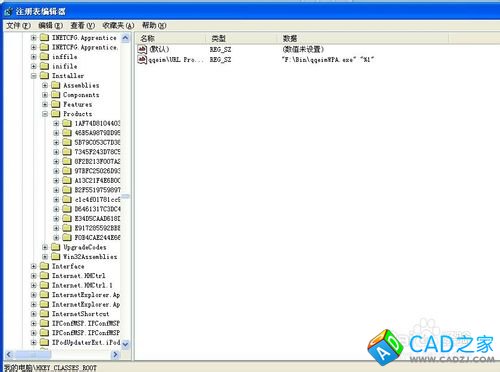Select the key labeled B2F5519759897
Image resolution: width=500 pixels, height=372 pixels.
coord(97,190)
